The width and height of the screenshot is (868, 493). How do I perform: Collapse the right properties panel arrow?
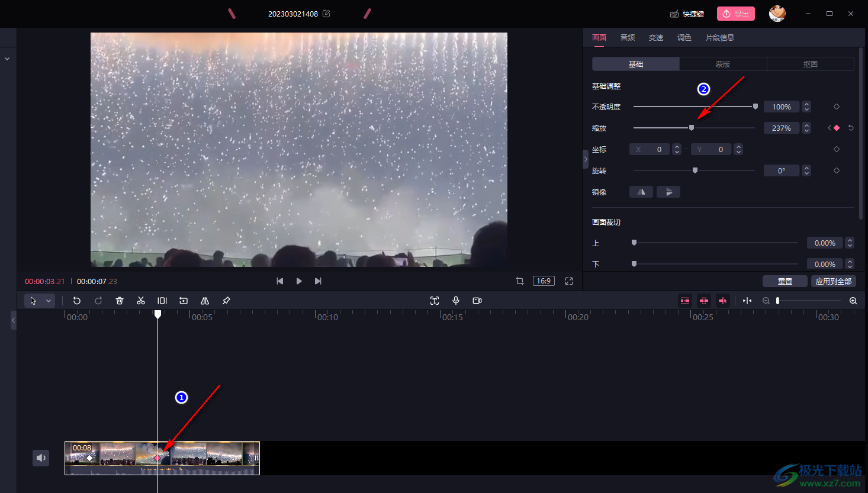586,159
